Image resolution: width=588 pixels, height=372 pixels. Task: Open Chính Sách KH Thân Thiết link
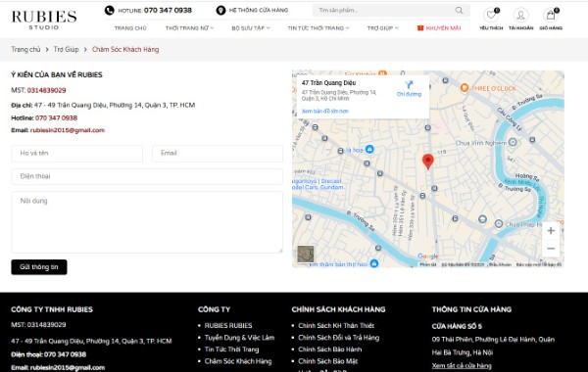click(336, 326)
